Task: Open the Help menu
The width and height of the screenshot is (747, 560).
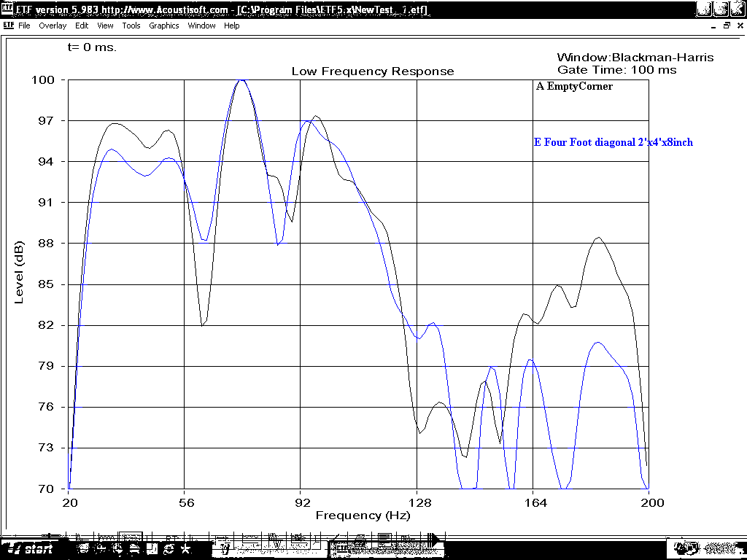Action: (x=231, y=26)
